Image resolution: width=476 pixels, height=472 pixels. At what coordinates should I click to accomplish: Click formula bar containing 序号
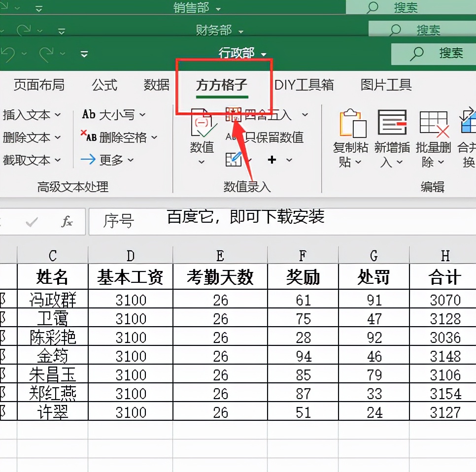[282, 222]
